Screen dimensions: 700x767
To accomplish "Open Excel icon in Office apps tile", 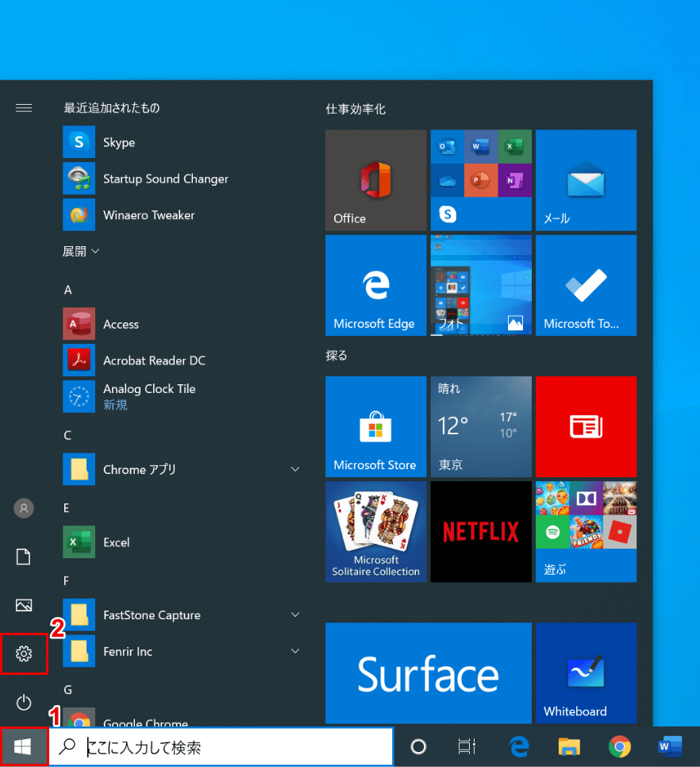I will pos(515,146).
